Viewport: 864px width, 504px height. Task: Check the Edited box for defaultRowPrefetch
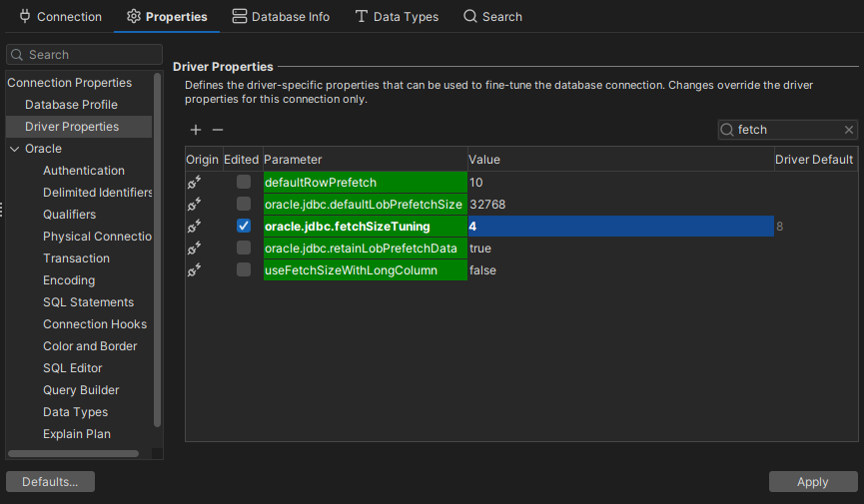[x=244, y=183]
